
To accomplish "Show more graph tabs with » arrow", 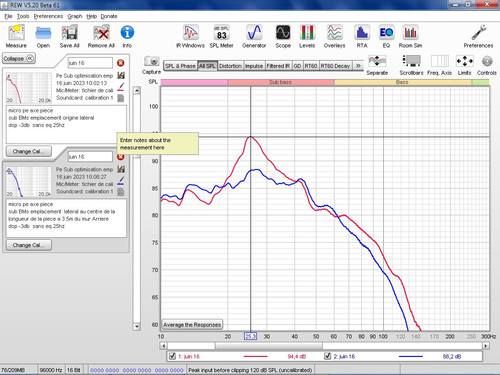I will pyautogui.click(x=358, y=66).
